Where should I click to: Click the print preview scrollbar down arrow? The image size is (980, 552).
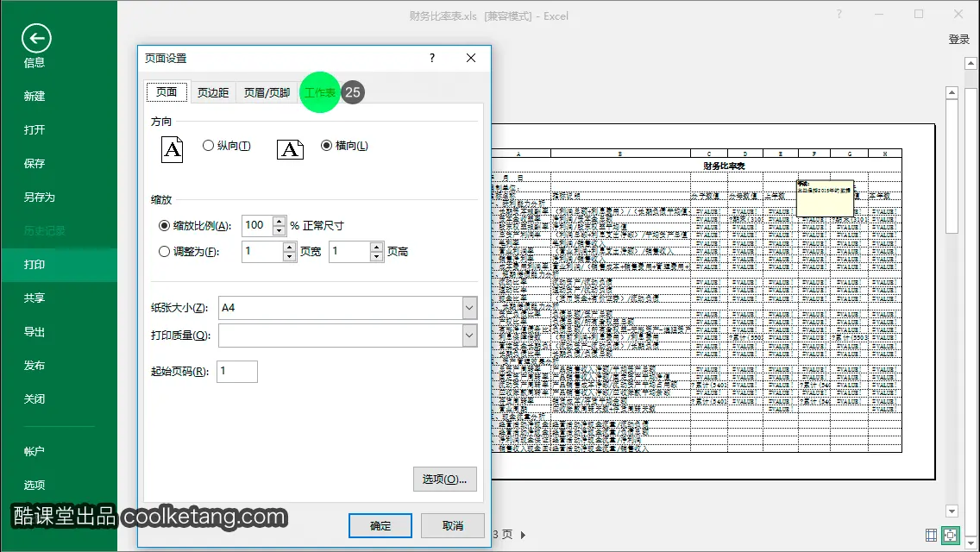(952, 511)
